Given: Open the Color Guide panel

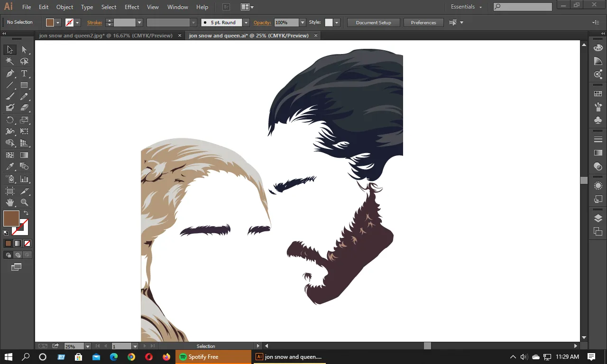Looking at the screenshot, I should (x=598, y=61).
